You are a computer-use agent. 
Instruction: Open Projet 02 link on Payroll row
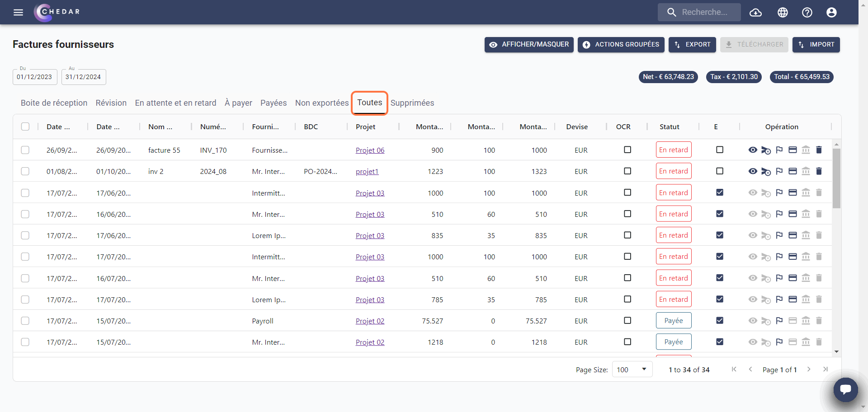pos(370,321)
